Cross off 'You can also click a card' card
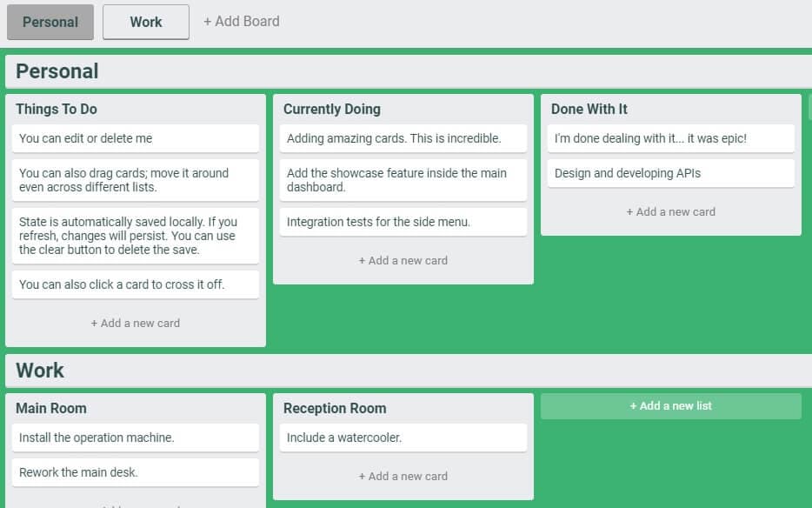This screenshot has width=812, height=508. pos(136,284)
